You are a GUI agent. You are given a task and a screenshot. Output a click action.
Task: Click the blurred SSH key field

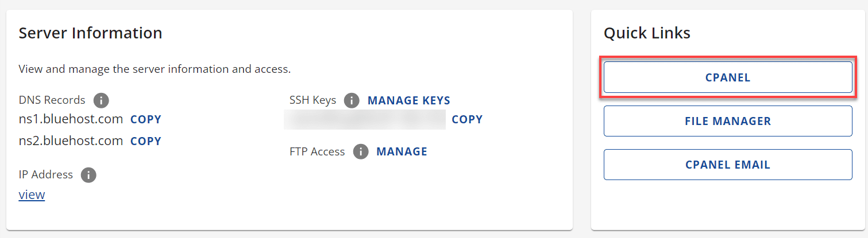click(x=365, y=119)
